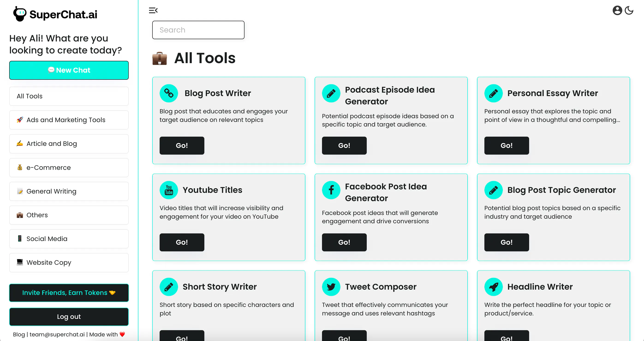
Task: Launch Personal Essay Writer Go! button
Action: [x=507, y=146]
